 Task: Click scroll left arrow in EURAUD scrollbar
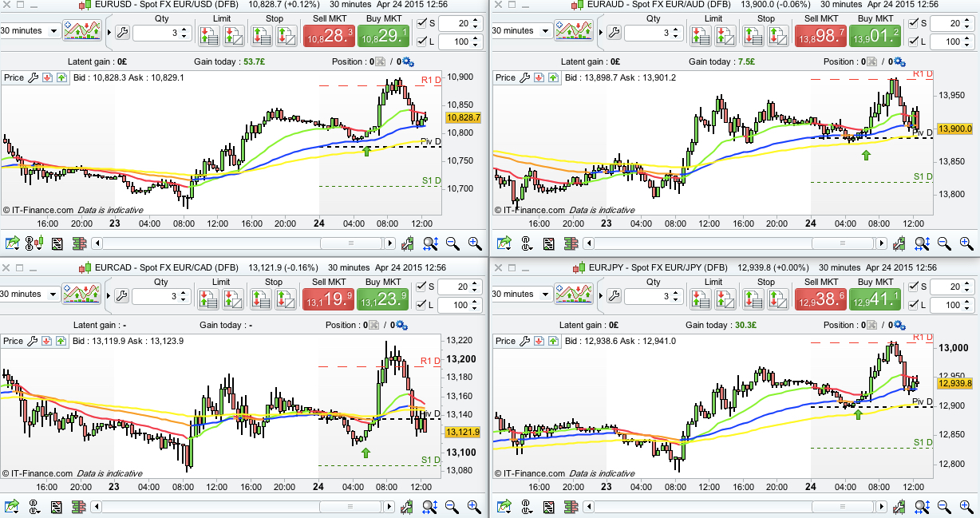(x=589, y=243)
